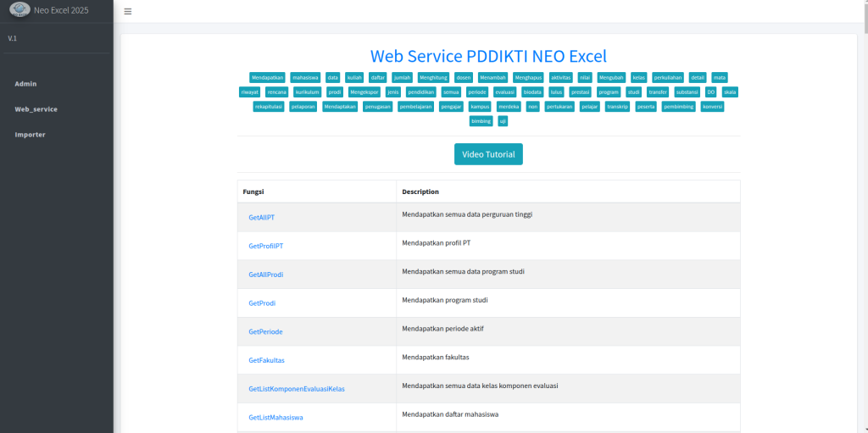868x433 pixels.
Task: Filter by the pendidikan tag
Action: tap(420, 92)
